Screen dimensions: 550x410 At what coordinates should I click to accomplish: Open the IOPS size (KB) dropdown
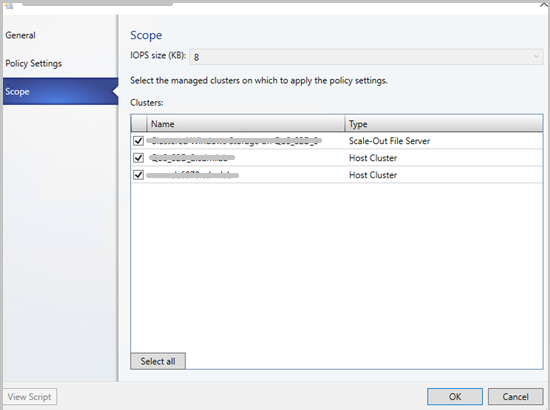pyautogui.click(x=366, y=57)
